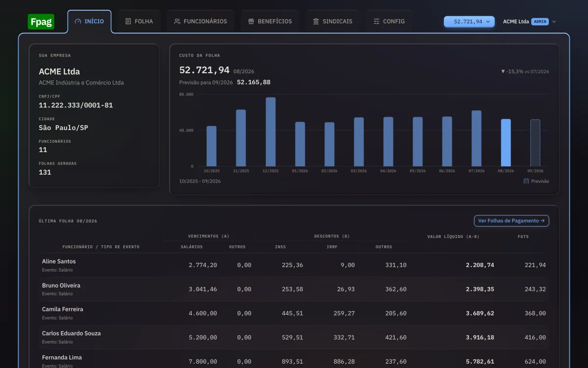Click the SALÁRIOS column header
The image size is (588, 368).
tap(192, 247)
